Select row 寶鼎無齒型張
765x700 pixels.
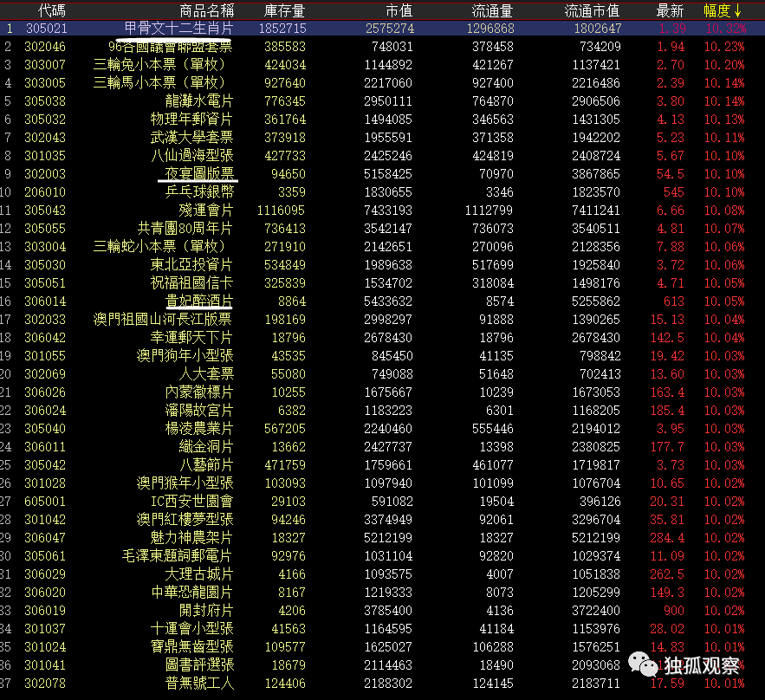(383, 647)
